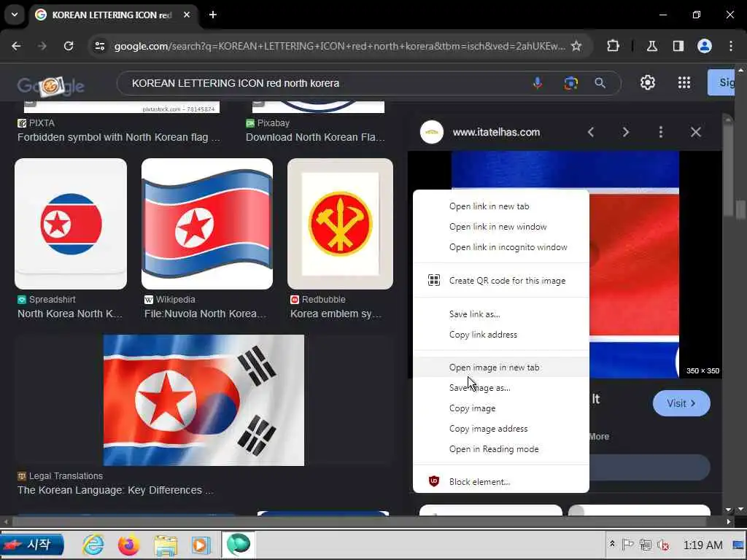The height and width of the screenshot is (560, 747).
Task: Start voice search with the microphone icon
Action: tap(538, 83)
